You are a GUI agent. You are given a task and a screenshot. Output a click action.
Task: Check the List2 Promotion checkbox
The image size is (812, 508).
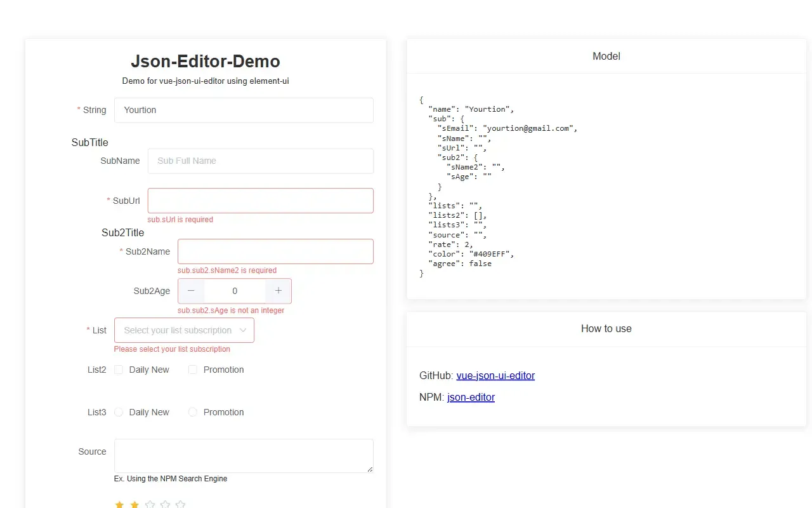pos(193,370)
